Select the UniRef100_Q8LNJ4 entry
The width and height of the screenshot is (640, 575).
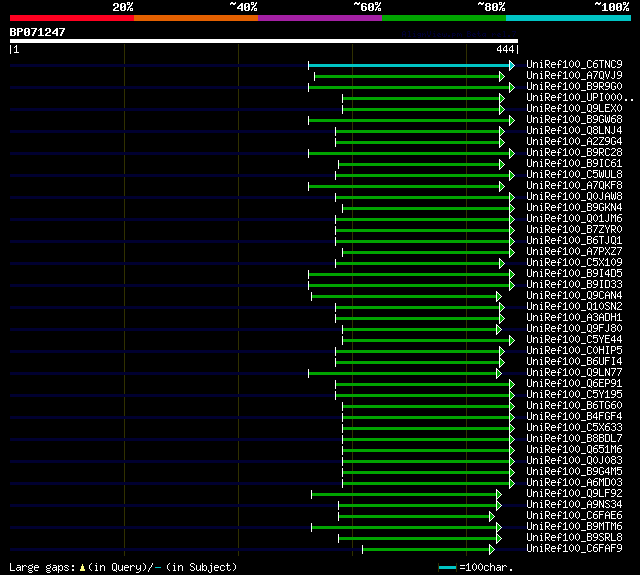574,131
